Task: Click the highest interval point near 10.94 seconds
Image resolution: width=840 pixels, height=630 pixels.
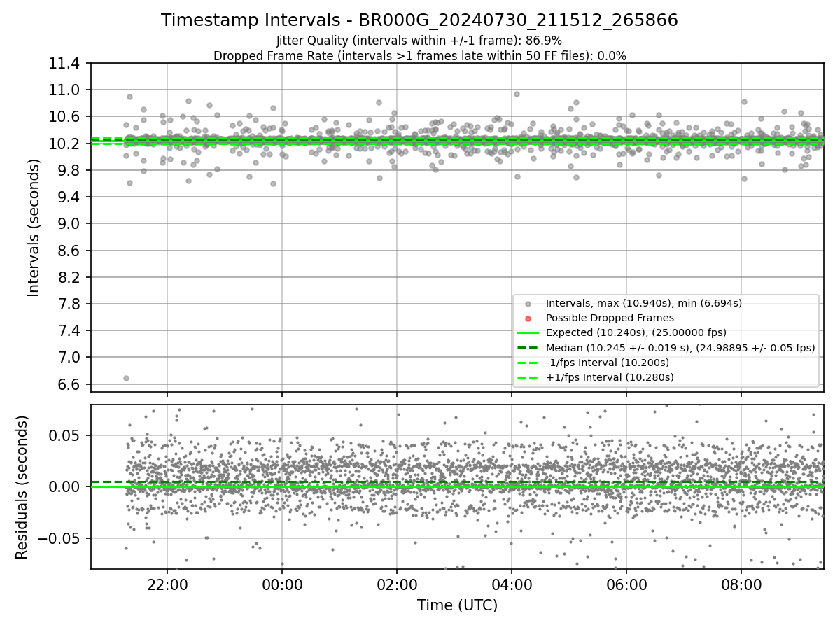Action: (517, 94)
